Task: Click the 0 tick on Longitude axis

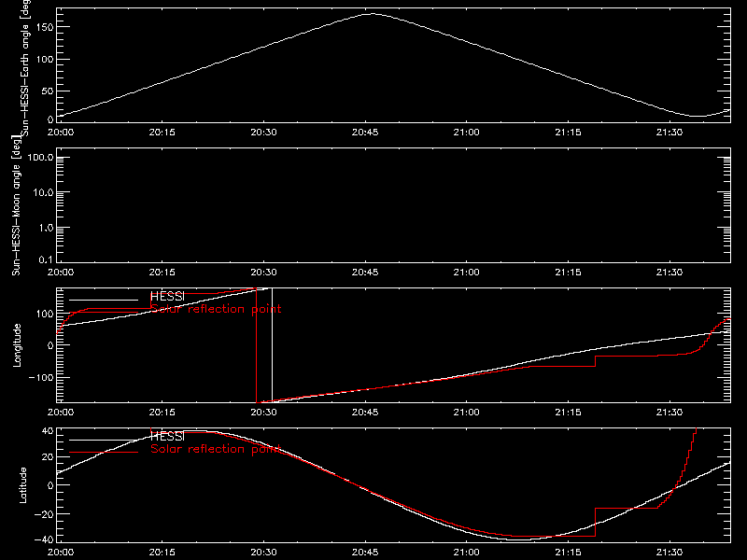Action: coord(51,345)
